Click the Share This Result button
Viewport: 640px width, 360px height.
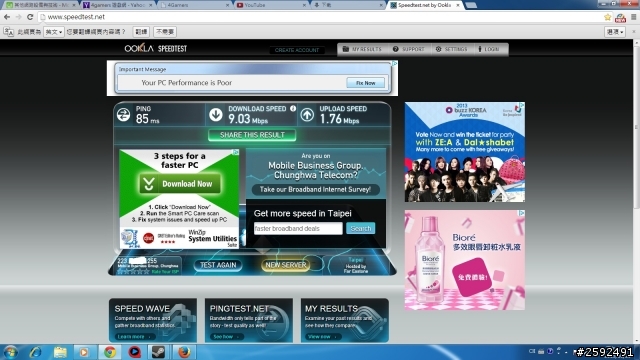point(252,135)
